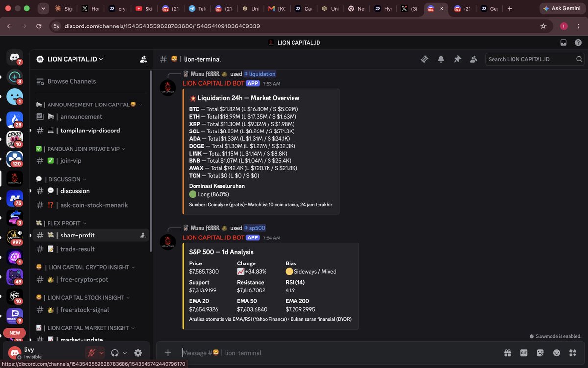
Task: Collapse PANDUAN JOIN PRIVATE VIP category
Action: pyautogui.click(x=81, y=149)
